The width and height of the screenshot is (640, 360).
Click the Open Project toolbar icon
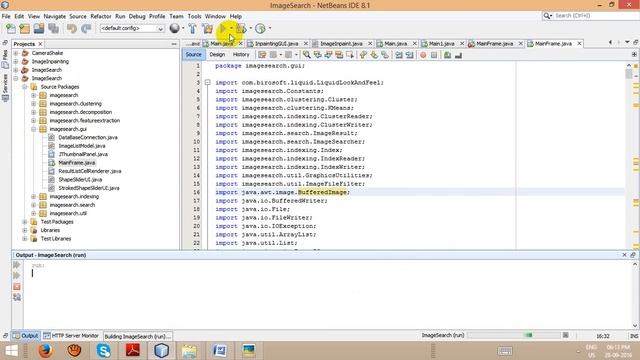pyautogui.click(x=39, y=29)
